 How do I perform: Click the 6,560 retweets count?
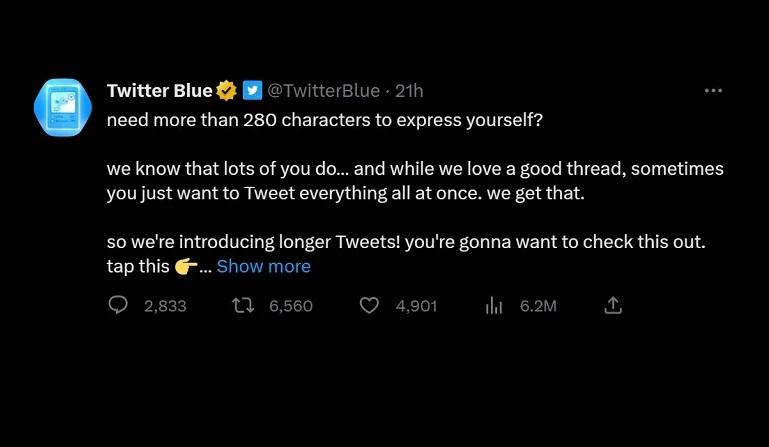[x=291, y=306]
